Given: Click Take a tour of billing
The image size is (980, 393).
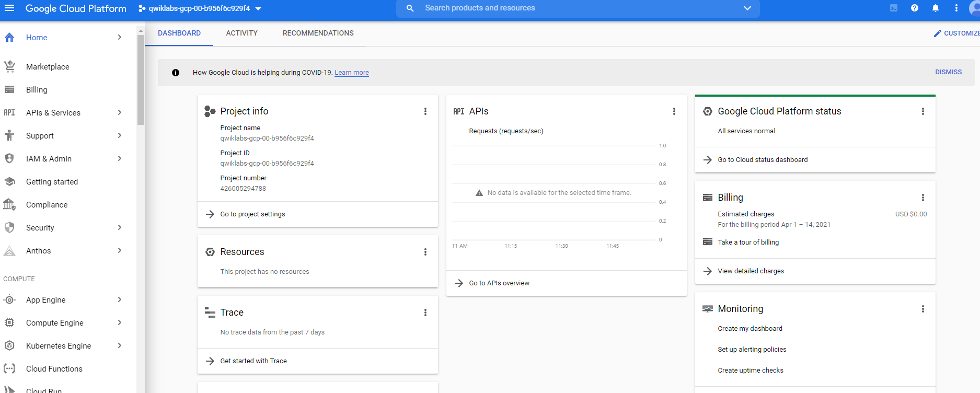Looking at the screenshot, I should [748, 242].
